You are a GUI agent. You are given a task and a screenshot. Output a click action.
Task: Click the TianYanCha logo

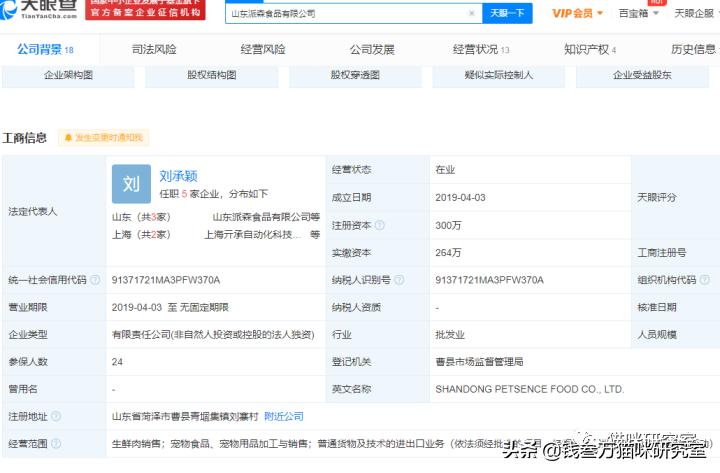[x=39, y=8]
